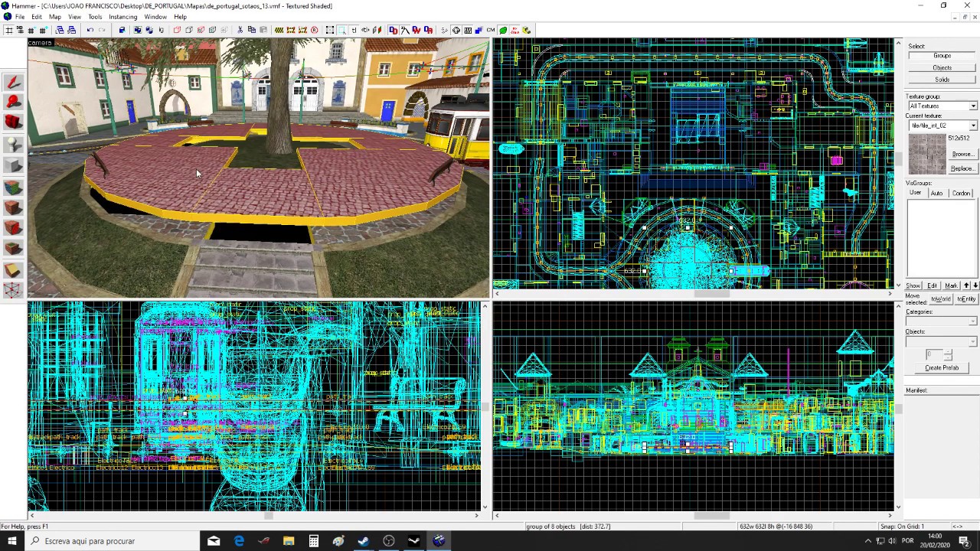The height and width of the screenshot is (551, 980).
Task: Open Windows Start menu
Action: click(11, 541)
